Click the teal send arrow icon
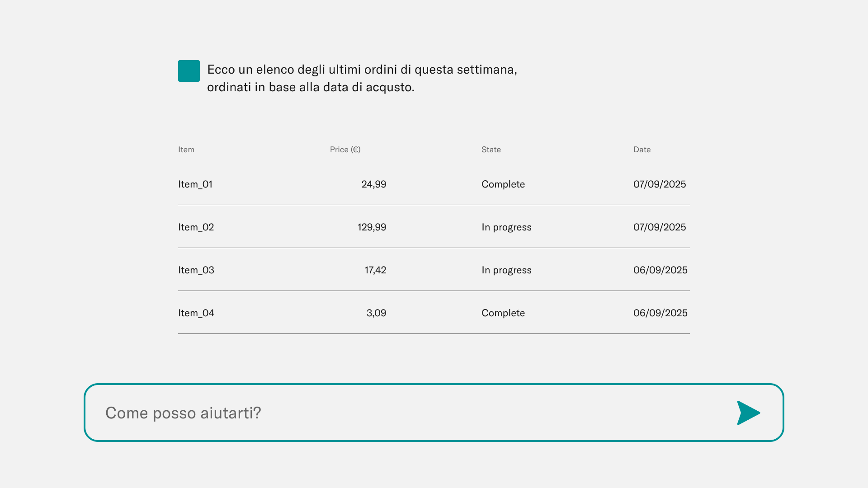The height and width of the screenshot is (488, 868). coord(748,413)
